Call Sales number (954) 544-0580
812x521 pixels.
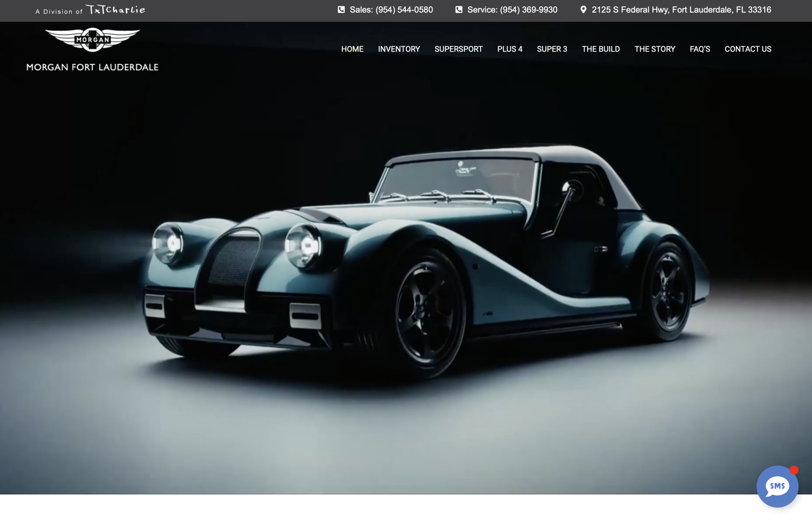[x=391, y=10]
